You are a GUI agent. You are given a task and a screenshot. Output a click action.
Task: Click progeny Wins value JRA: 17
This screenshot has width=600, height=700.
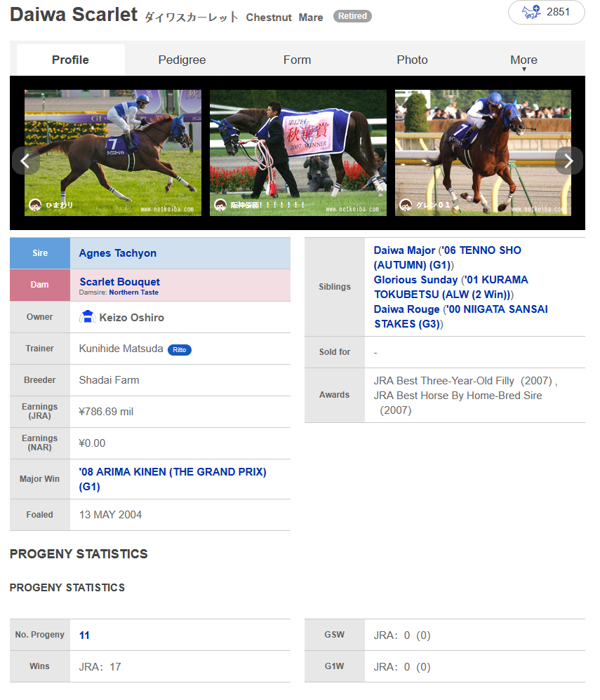pyautogui.click(x=100, y=667)
